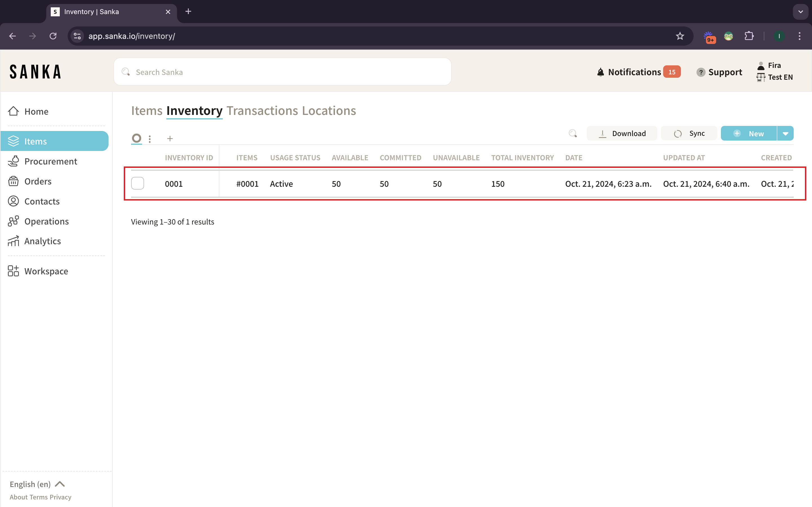Screen dimensions: 812x507
Task: Expand the New button dropdown arrow
Action: pyautogui.click(x=785, y=134)
